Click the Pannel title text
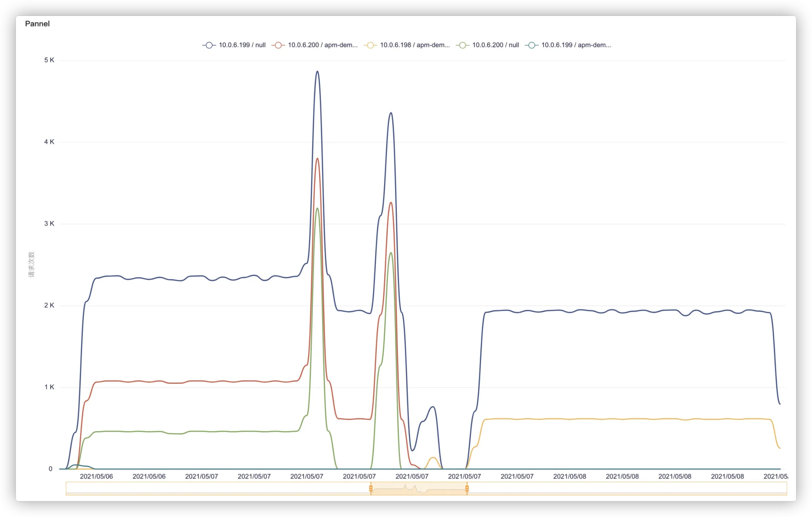This screenshot has width=812, height=517. (x=37, y=24)
